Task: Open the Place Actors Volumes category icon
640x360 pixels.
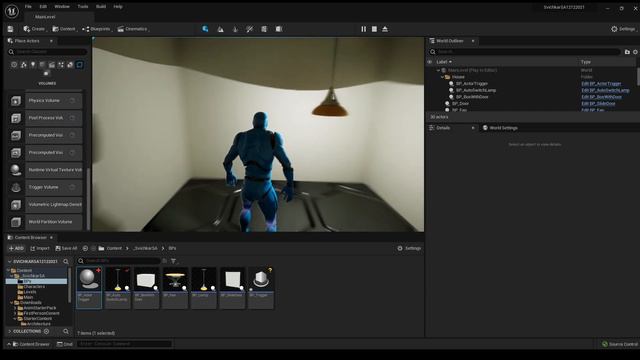Action: [80, 64]
